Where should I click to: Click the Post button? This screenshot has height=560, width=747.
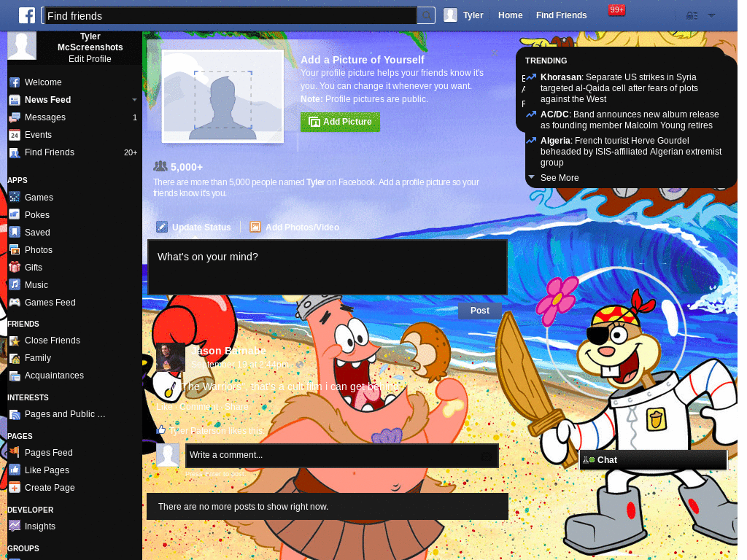click(480, 311)
